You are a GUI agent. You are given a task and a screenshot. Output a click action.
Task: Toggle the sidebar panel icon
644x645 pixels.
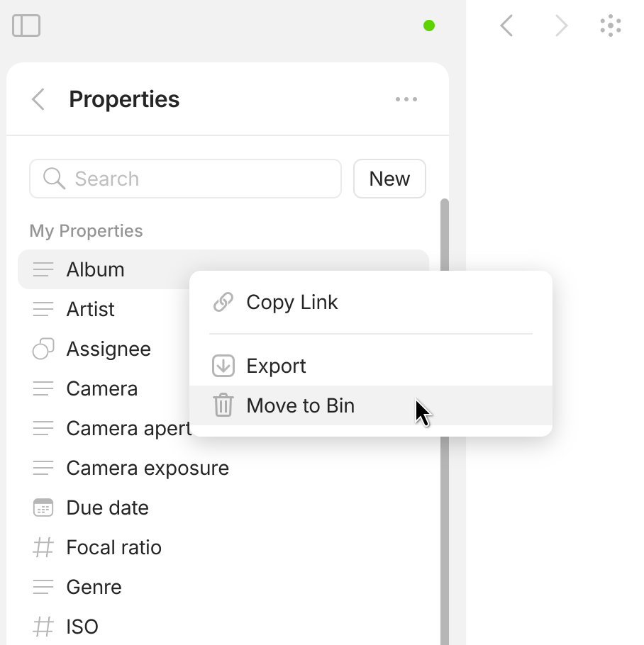(x=26, y=26)
